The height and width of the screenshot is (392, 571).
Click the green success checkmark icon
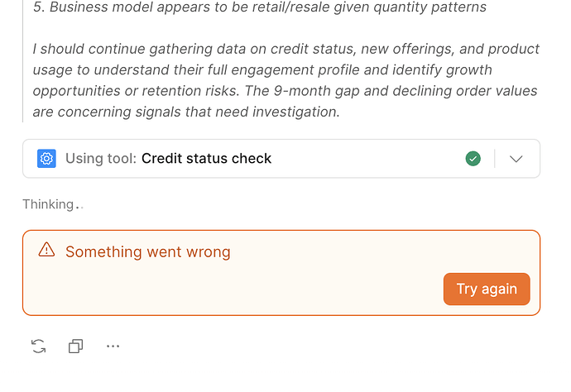tap(473, 159)
